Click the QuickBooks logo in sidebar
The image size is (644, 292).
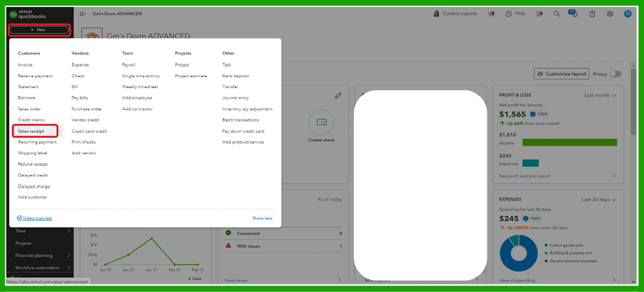click(28, 15)
